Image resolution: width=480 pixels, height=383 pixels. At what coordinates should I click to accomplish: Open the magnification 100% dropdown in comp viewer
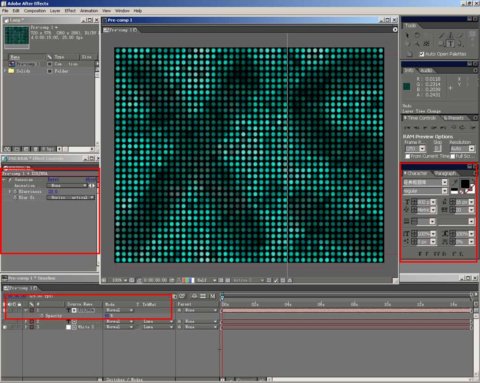click(x=119, y=280)
